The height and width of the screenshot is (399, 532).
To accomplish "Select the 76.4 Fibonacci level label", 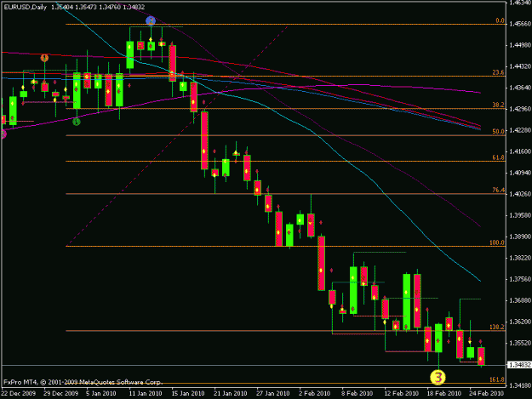I will pos(499,191).
